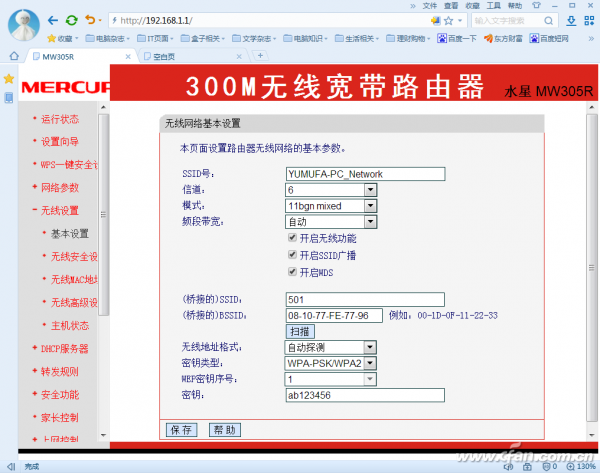The image size is (600, 473).
Task: Click the home icon beside the tabs
Action: [14, 56]
